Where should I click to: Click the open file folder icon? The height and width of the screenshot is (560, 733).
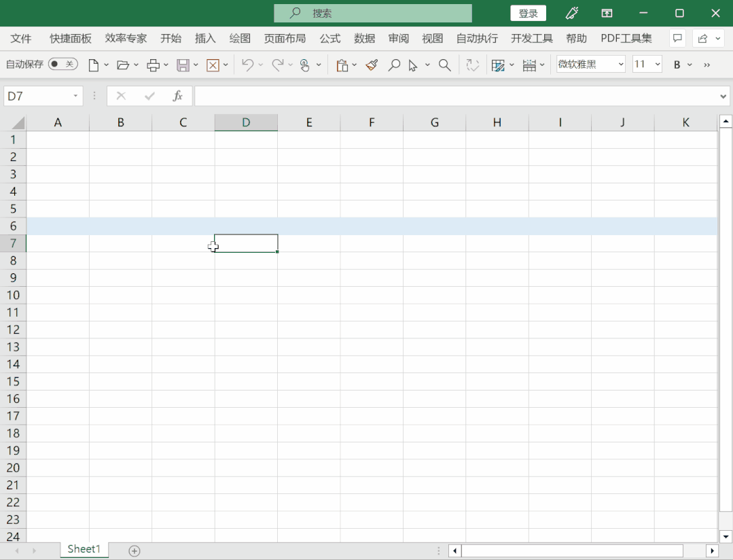[x=123, y=65]
